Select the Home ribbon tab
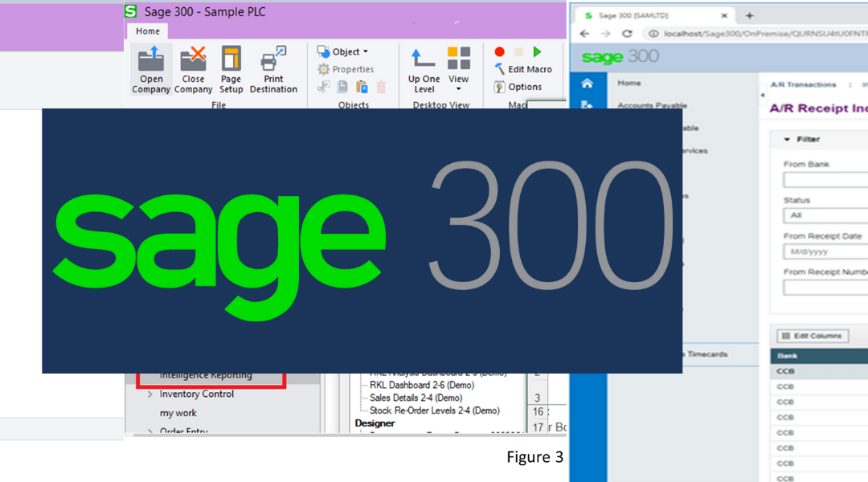 coord(148,31)
